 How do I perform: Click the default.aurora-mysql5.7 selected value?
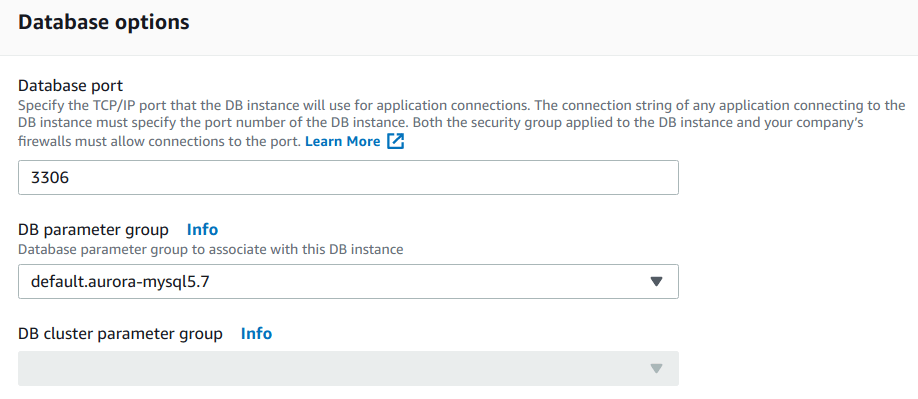(120, 281)
